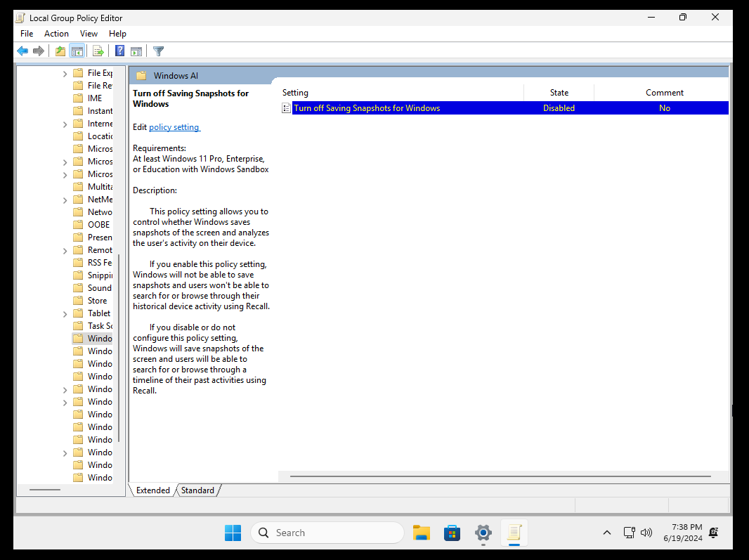Click the taskbar Search box
The image size is (749, 560).
coord(327,533)
